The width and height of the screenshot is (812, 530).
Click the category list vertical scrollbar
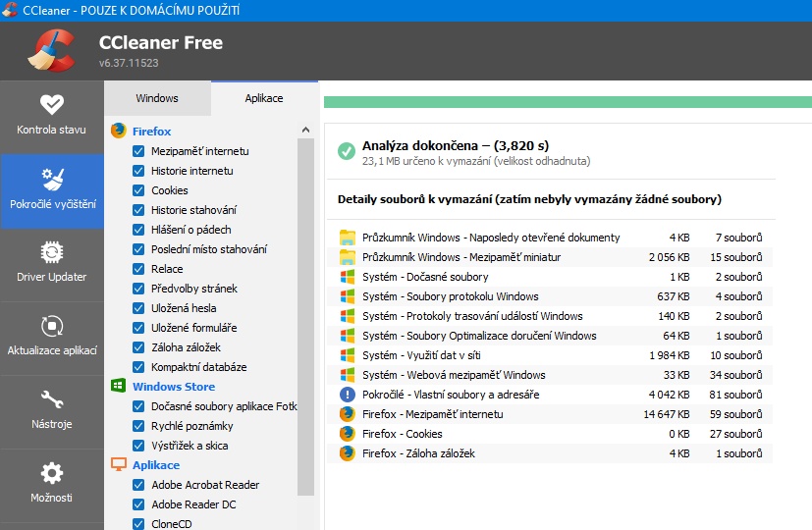[x=305, y=317]
